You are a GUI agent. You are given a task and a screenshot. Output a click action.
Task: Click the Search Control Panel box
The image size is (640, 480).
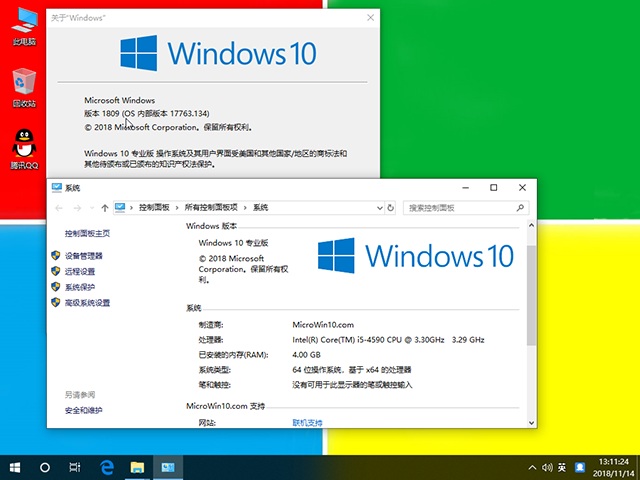460,207
